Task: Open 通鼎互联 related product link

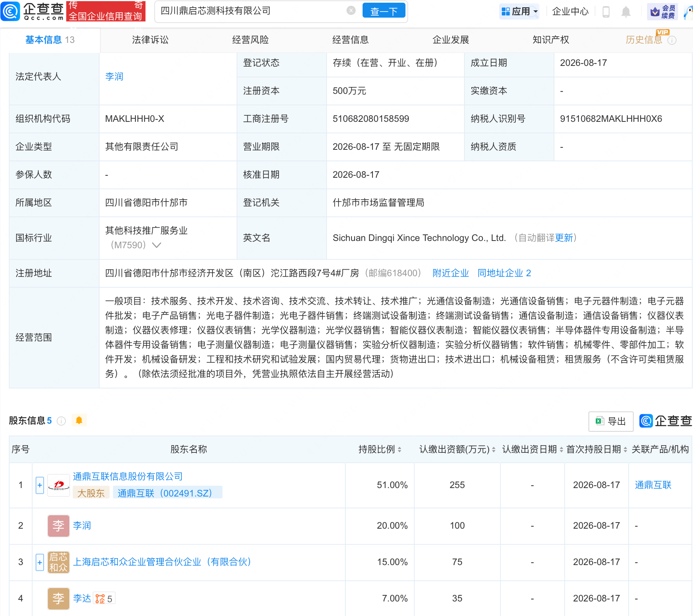Action: (x=653, y=485)
